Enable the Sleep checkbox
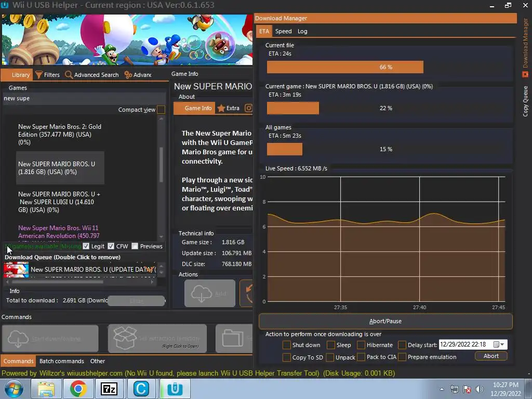The image size is (532, 399). coord(331,345)
